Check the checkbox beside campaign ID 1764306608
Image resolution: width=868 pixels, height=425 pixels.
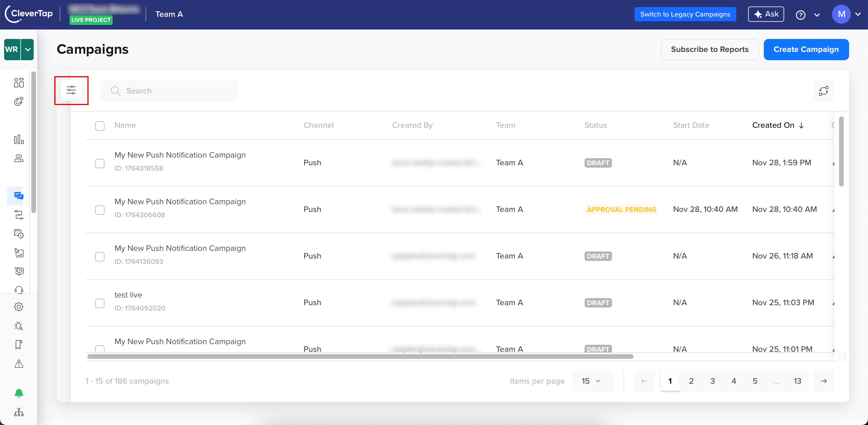[100, 210]
